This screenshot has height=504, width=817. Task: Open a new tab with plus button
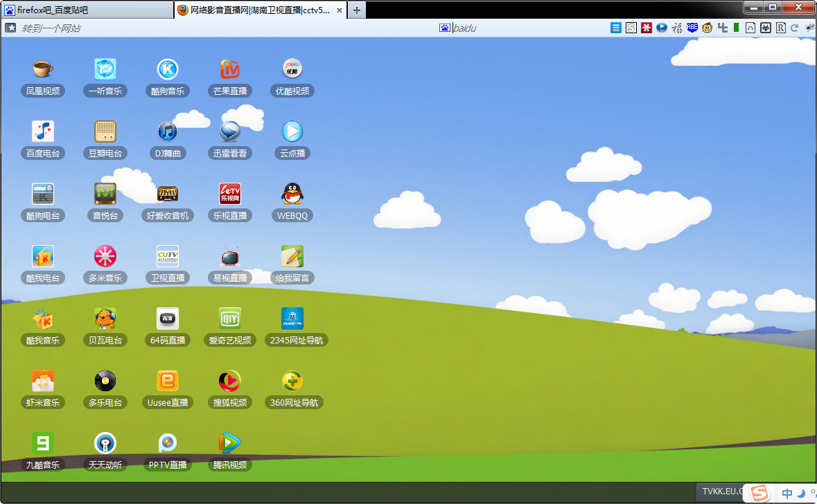pyautogui.click(x=357, y=10)
